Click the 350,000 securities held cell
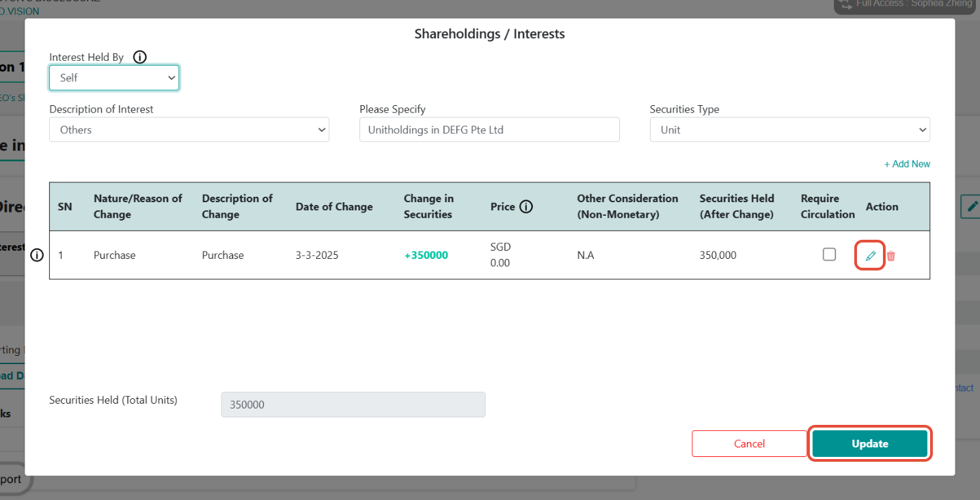Image resolution: width=980 pixels, height=500 pixels. 718,255
